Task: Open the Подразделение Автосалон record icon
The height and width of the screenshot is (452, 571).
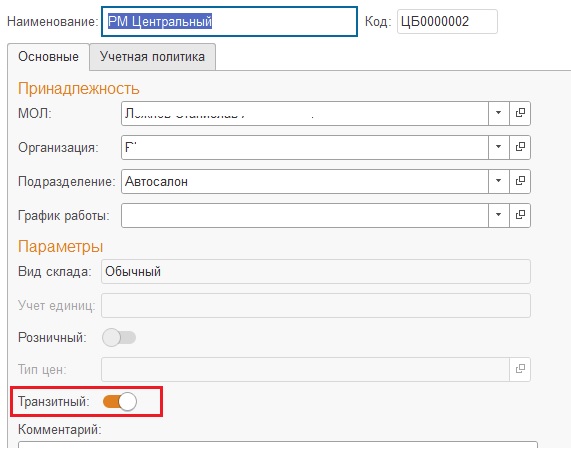Action: (520, 181)
